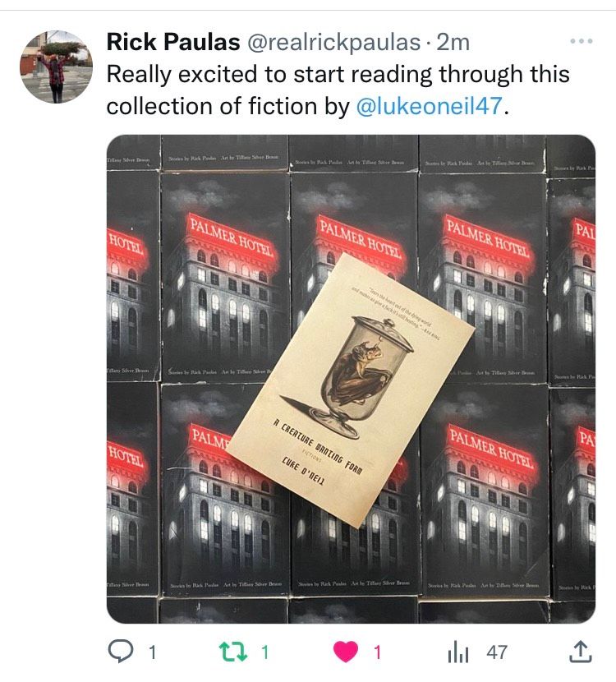Open the attached book photo full size
616x682 pixels.
point(351,379)
